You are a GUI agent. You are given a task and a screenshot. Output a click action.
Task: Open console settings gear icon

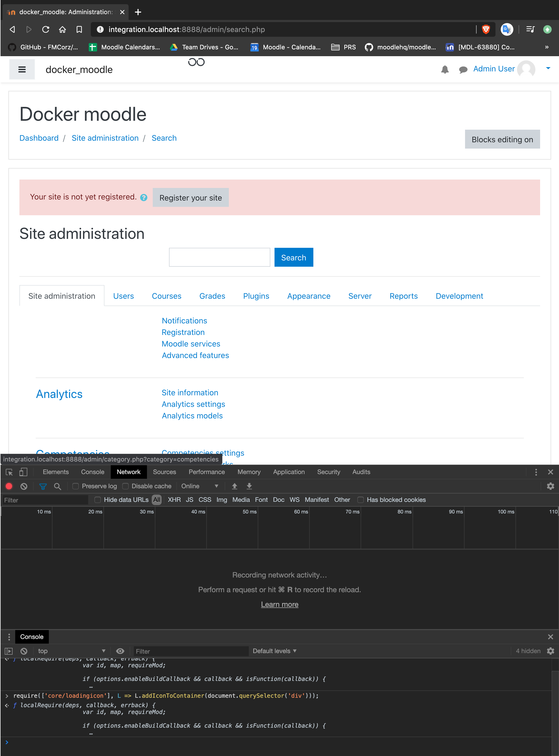(x=551, y=651)
